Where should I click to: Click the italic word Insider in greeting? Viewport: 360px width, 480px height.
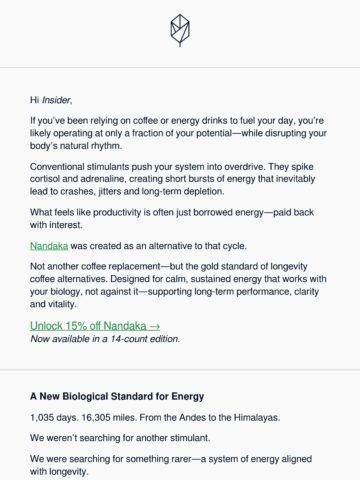tap(57, 100)
